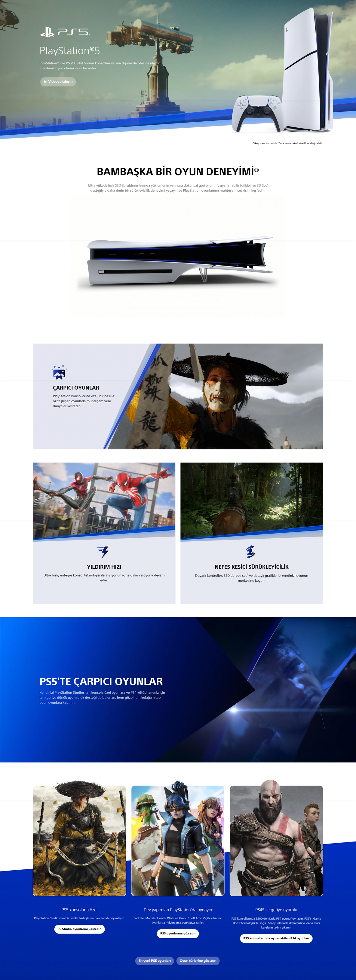Open En yeni PS5 oyunları link
356x980 pixels.
click(x=155, y=960)
